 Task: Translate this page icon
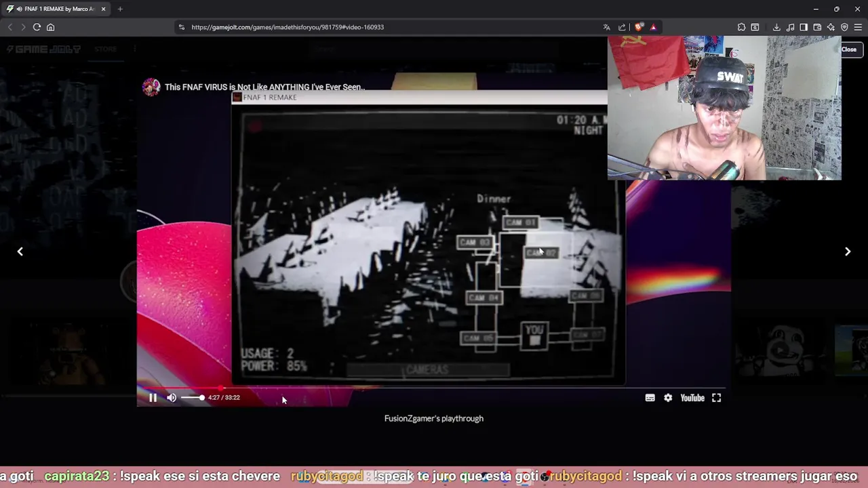click(x=606, y=27)
